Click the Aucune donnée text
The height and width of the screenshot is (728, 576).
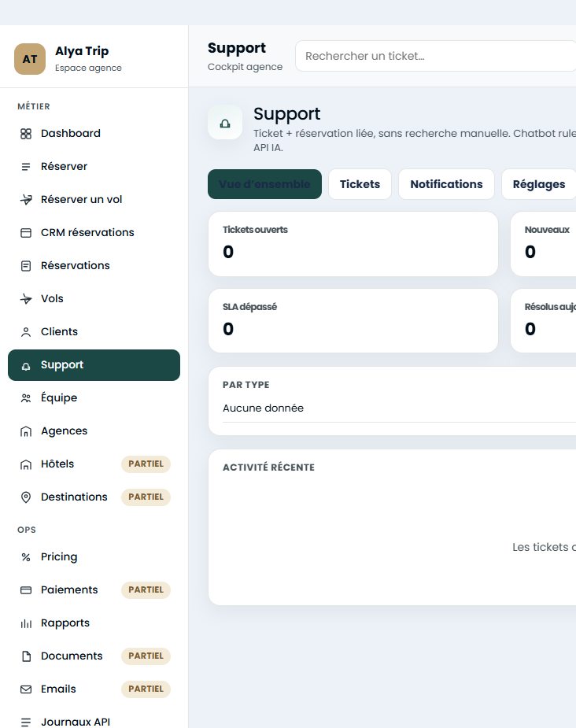click(x=263, y=408)
